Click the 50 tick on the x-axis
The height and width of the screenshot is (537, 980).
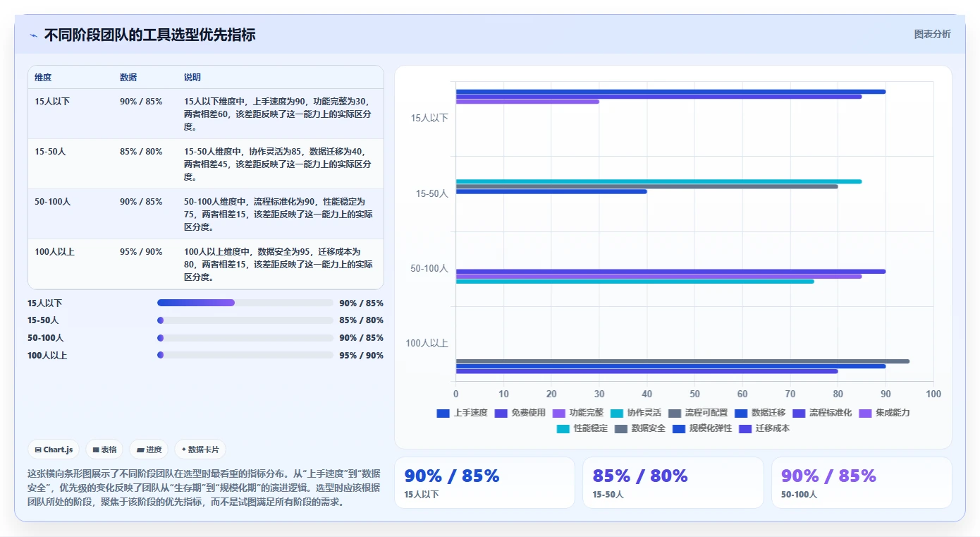(694, 394)
